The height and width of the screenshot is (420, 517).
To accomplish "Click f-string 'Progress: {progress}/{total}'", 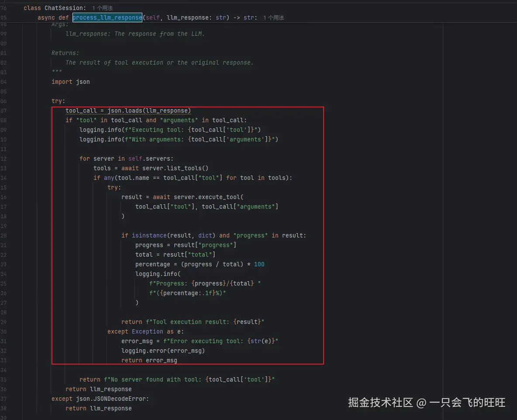I will [x=205, y=283].
